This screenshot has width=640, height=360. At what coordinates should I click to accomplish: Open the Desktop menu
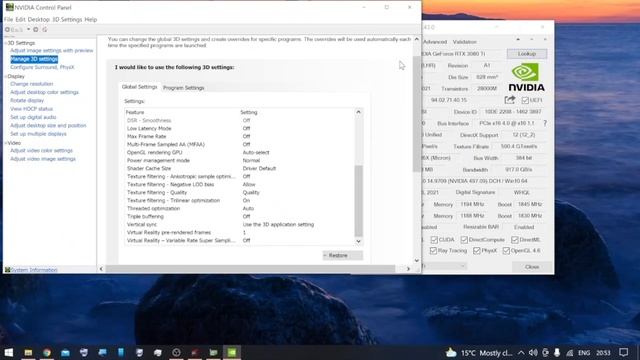pos(38,19)
